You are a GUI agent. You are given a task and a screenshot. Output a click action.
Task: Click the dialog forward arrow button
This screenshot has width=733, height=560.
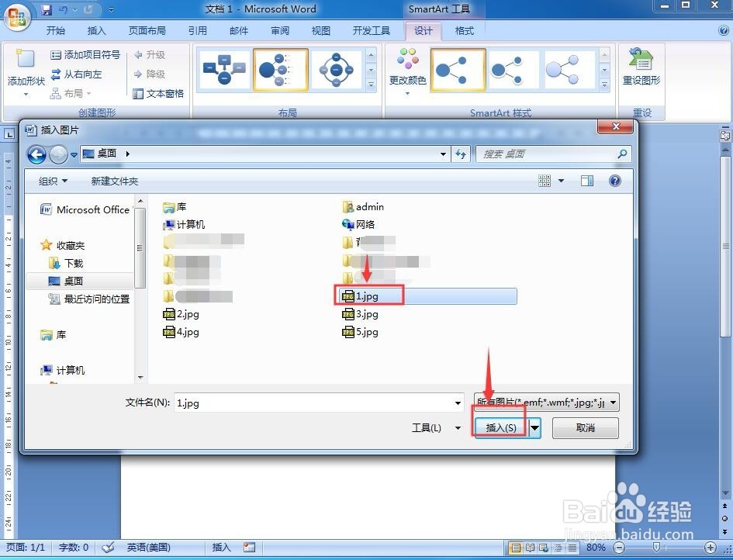point(58,154)
